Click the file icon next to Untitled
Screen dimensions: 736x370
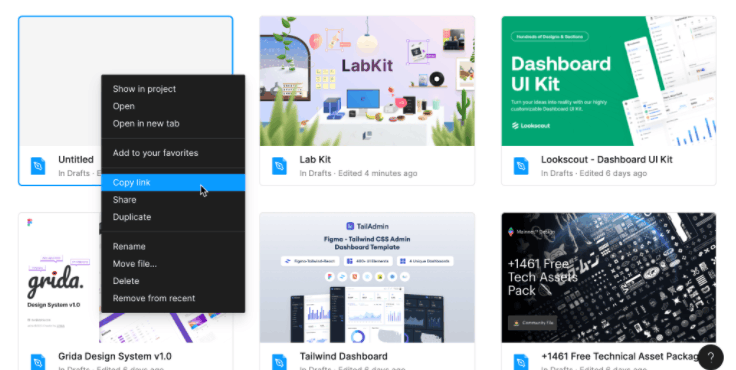[x=38, y=166]
